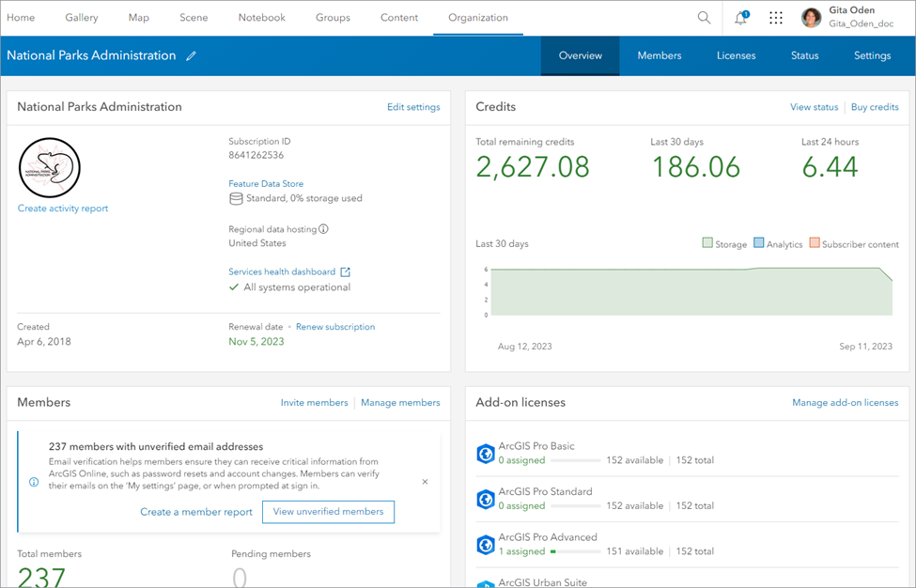
Task: Switch to the Status tab
Action: point(804,56)
